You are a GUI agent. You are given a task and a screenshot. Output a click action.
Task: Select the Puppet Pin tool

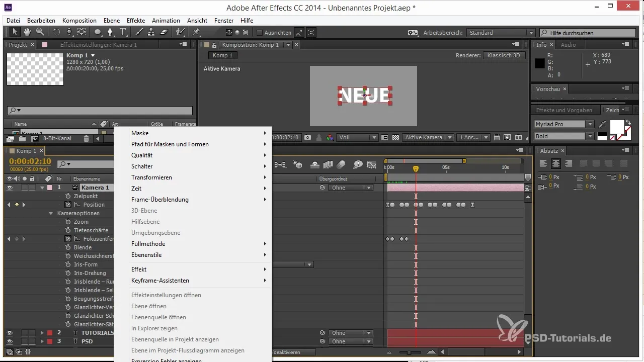pos(196,32)
